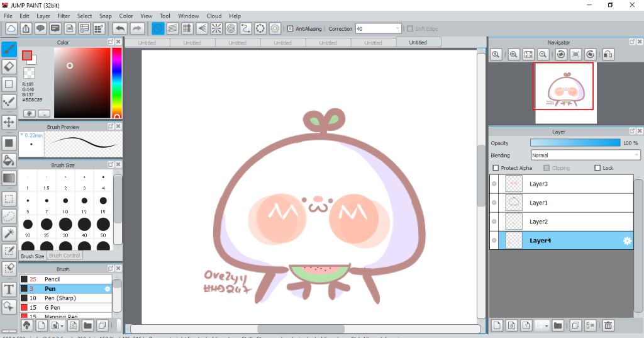Toggle the AntiAliasing checkbox
Viewport: 644px width, 338px height.
click(290, 29)
